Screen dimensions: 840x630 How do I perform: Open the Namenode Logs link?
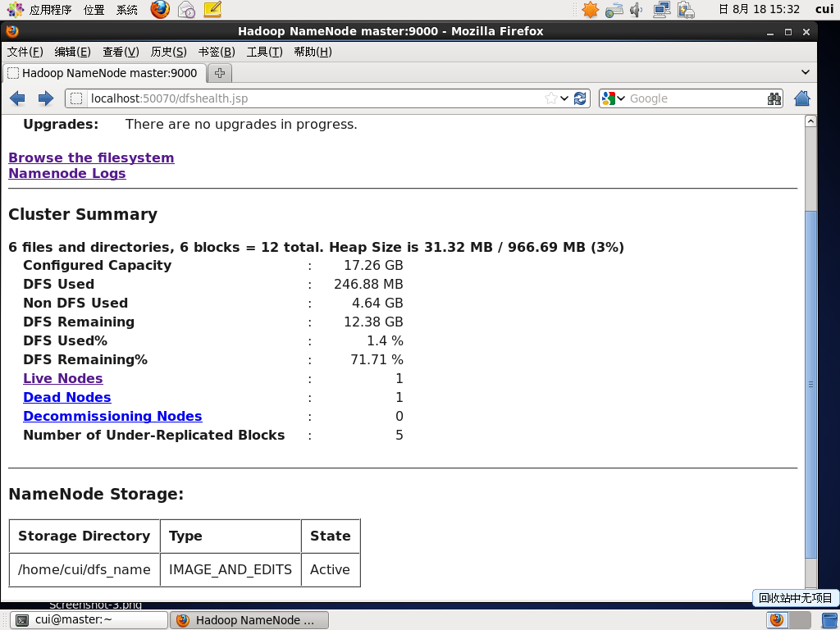click(x=67, y=174)
